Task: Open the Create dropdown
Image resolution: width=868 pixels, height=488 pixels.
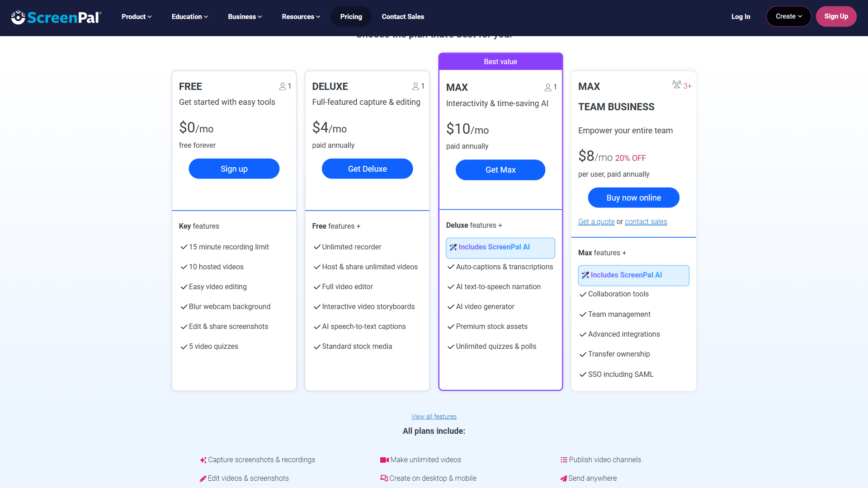Action: point(788,16)
